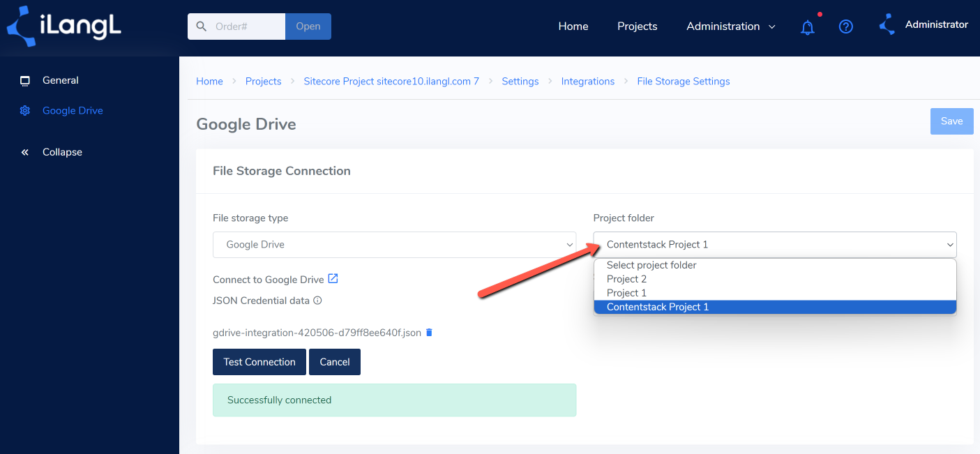Open the external link icon beside Connect to Google Drive
Image resolution: width=980 pixels, height=454 pixels.
pos(333,279)
